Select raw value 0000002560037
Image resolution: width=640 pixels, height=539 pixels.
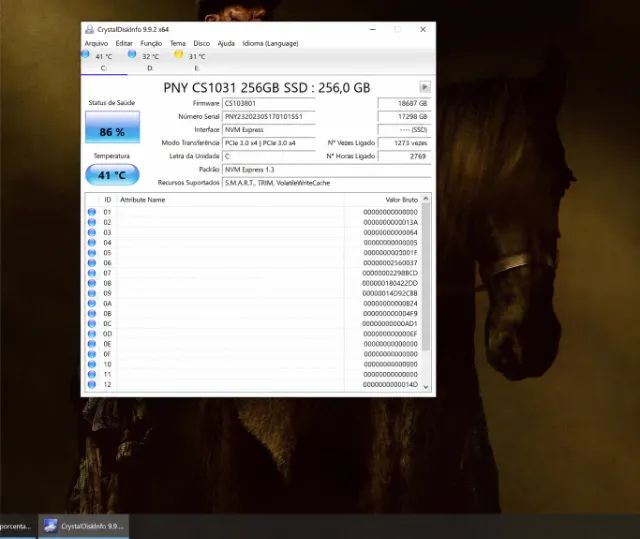point(391,263)
